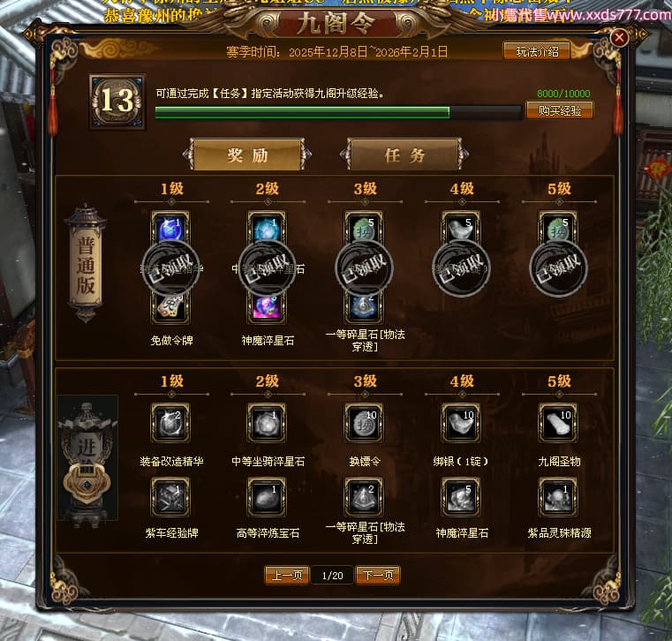
Task: Click the 购买经验 button
Action: tap(560, 110)
